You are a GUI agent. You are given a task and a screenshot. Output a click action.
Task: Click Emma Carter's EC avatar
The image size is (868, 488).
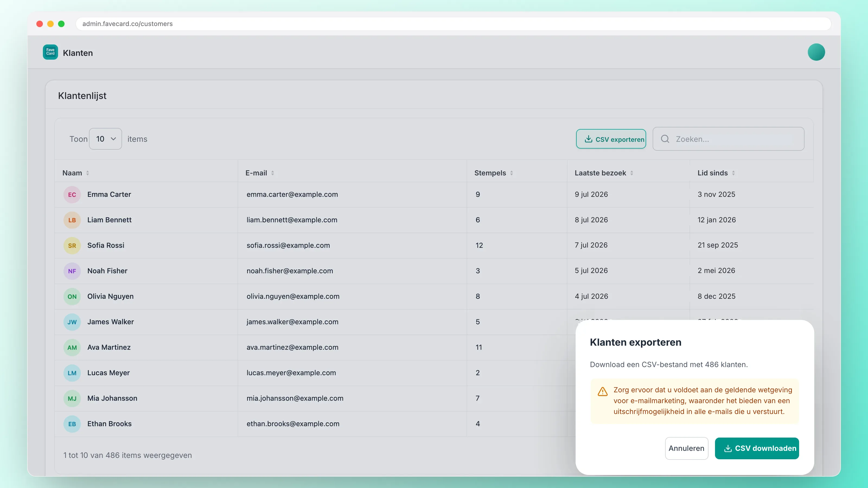click(72, 195)
